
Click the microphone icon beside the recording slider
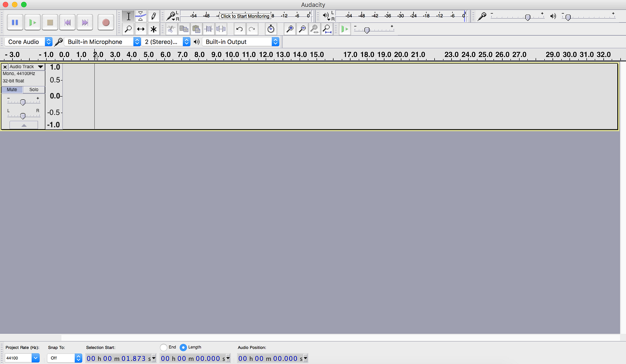(x=482, y=16)
